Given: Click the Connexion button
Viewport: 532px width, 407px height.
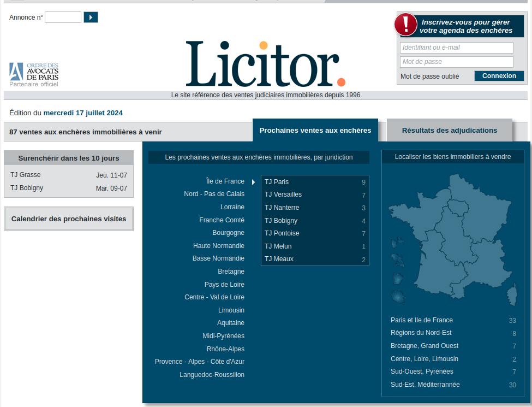Looking at the screenshot, I should coord(499,76).
